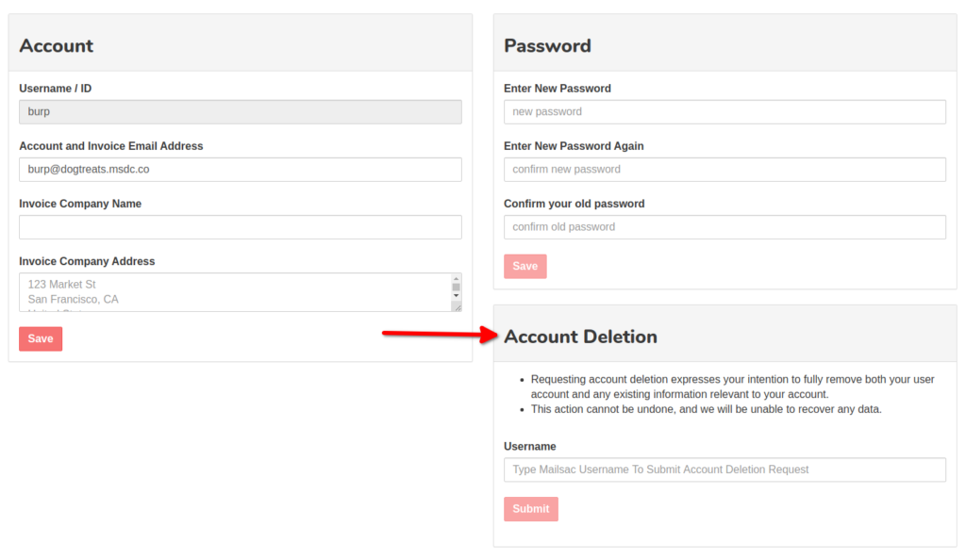This screenshot has width=966, height=560.
Task: Click the address box scrollbar down arrow
Action: click(x=456, y=296)
